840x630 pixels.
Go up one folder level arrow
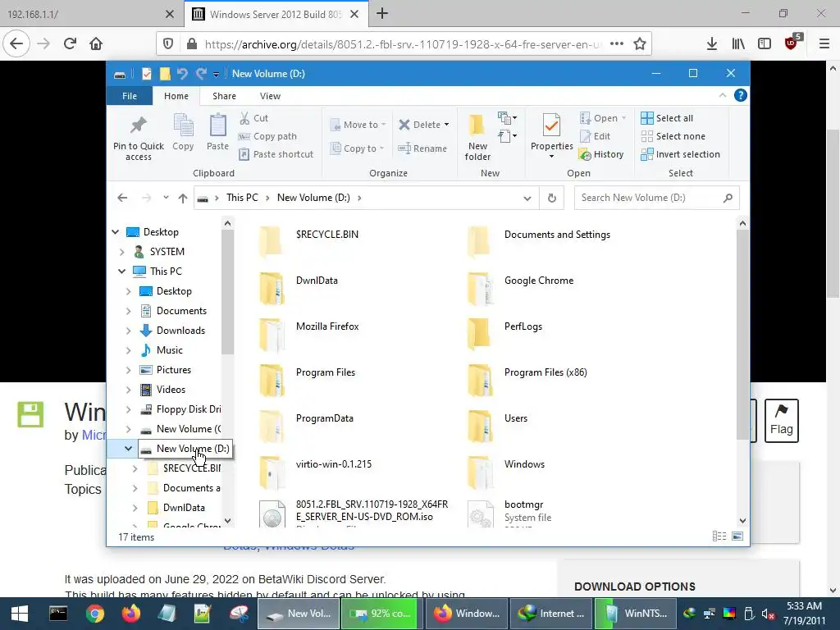tap(183, 199)
